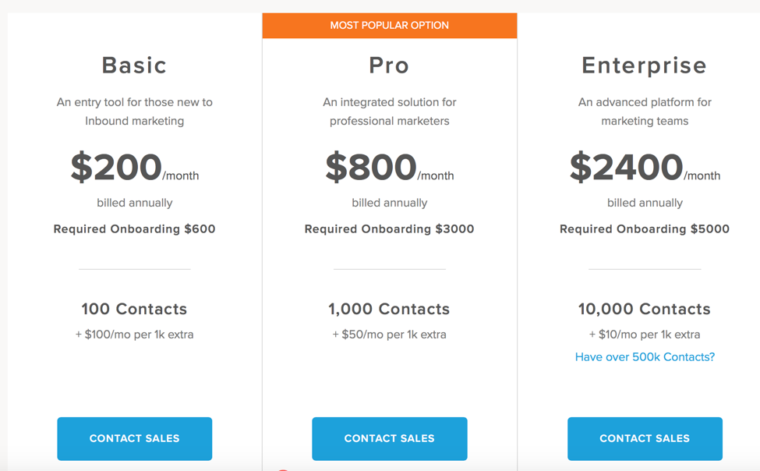Click the 100 Contacts label
The width and height of the screenshot is (760, 471).
coord(134,309)
